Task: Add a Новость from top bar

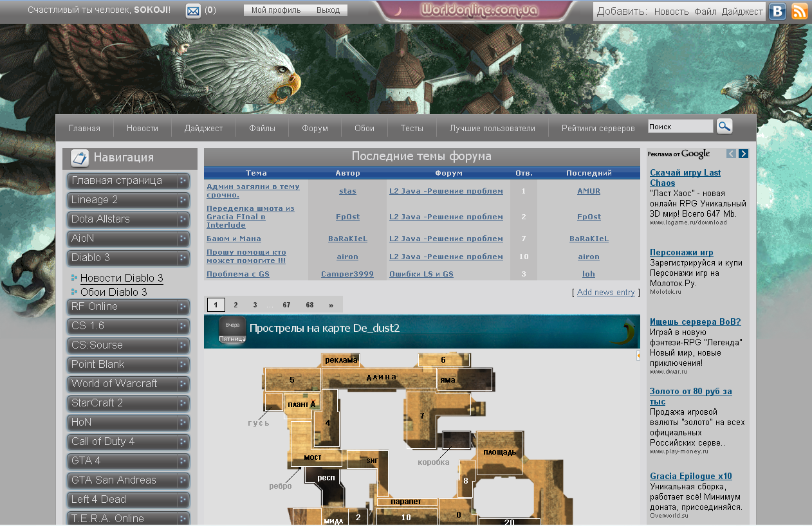Action: 671,12
